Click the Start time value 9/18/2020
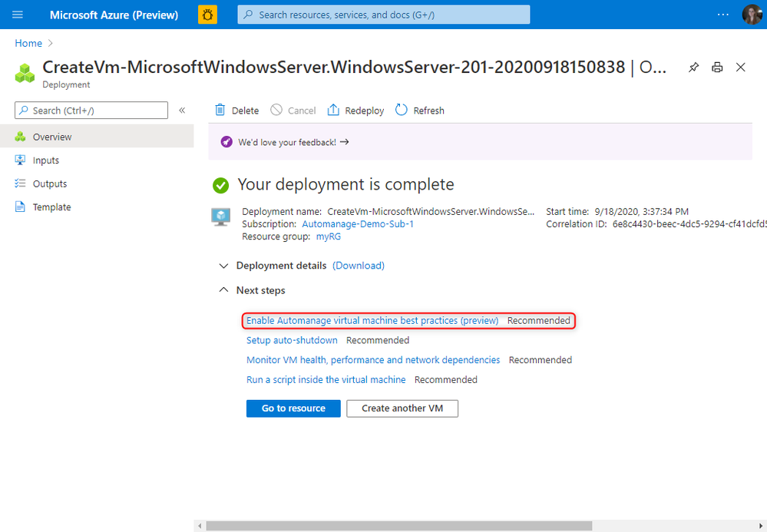This screenshot has height=532, width=767. (x=641, y=212)
